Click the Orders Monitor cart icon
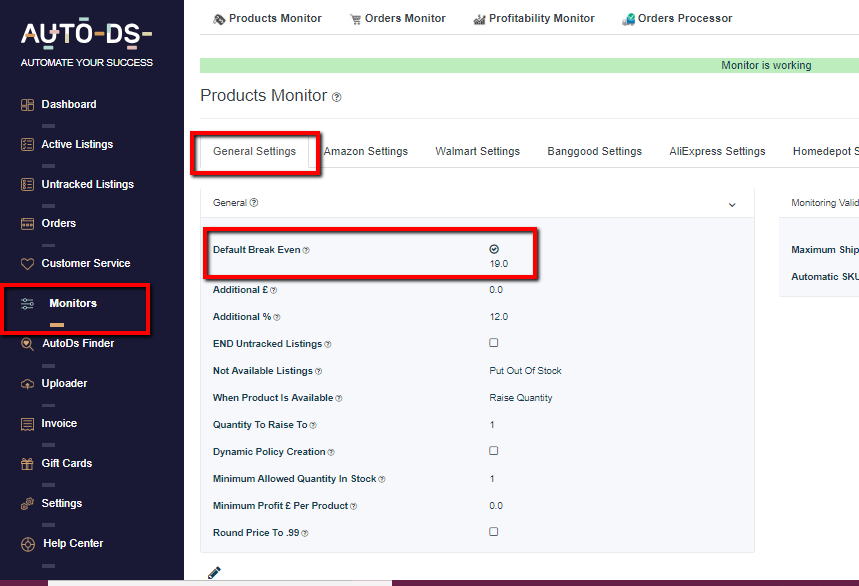 [x=356, y=20]
